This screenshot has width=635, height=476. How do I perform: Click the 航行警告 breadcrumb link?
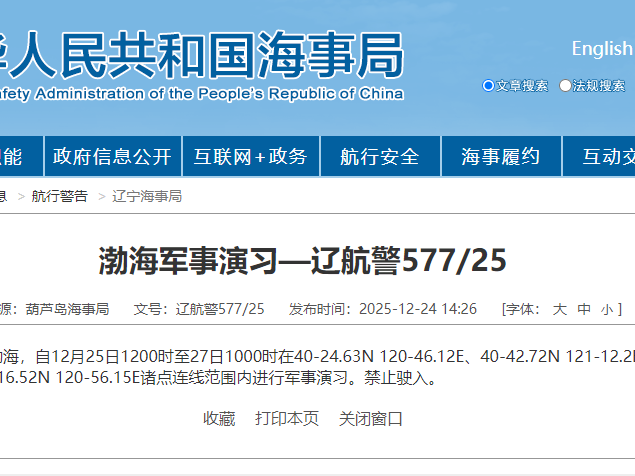tap(59, 196)
